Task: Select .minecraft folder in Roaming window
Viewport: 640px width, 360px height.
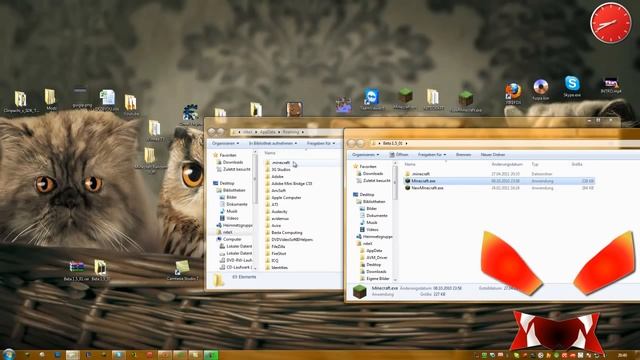Action: pyautogui.click(x=280, y=162)
